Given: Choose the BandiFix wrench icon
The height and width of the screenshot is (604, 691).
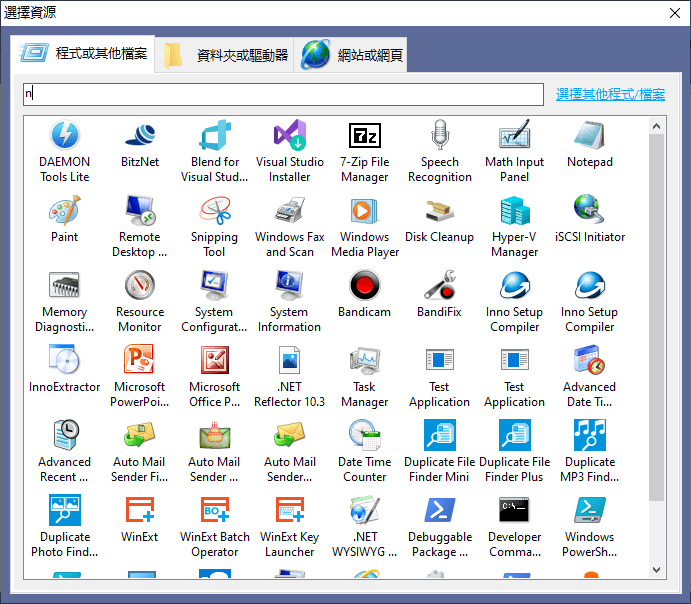Looking at the screenshot, I should point(439,285).
